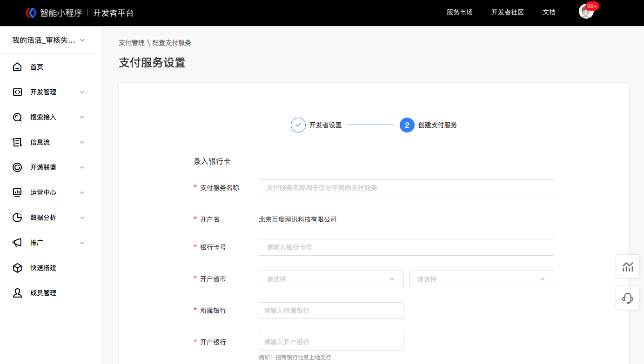The width and height of the screenshot is (644, 364).
Task: Click the 智能小程序 logo icon
Action: (x=31, y=13)
